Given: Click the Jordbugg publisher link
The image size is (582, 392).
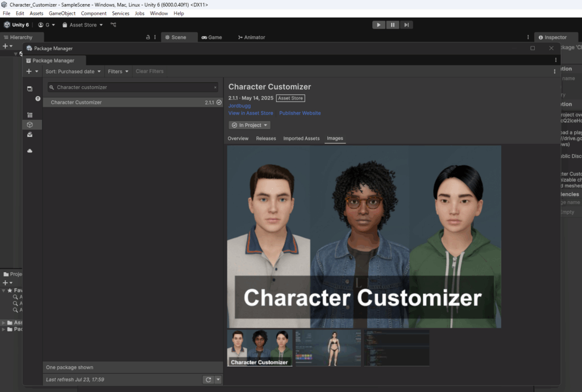Looking at the screenshot, I should coord(239,106).
